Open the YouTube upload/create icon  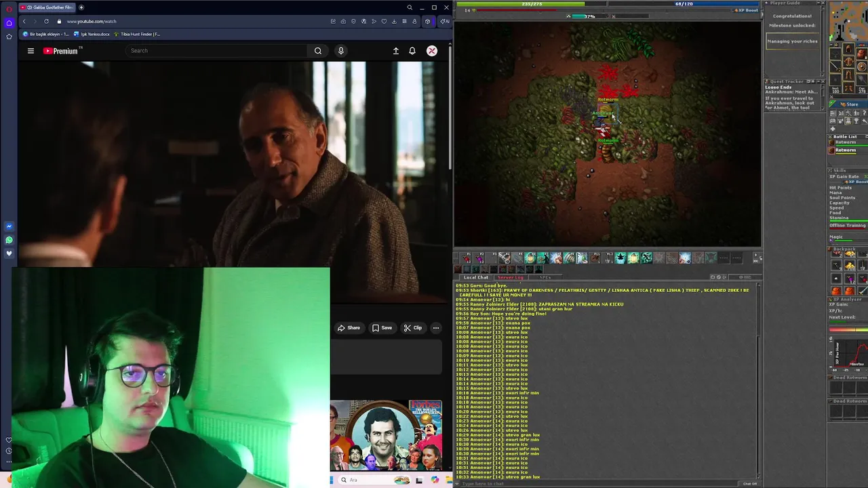click(396, 51)
